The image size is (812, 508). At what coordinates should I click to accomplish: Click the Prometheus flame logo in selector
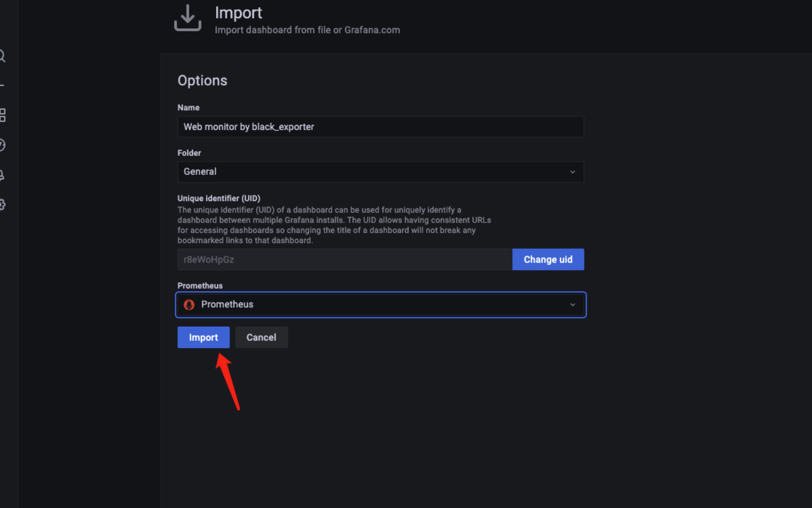pos(189,305)
